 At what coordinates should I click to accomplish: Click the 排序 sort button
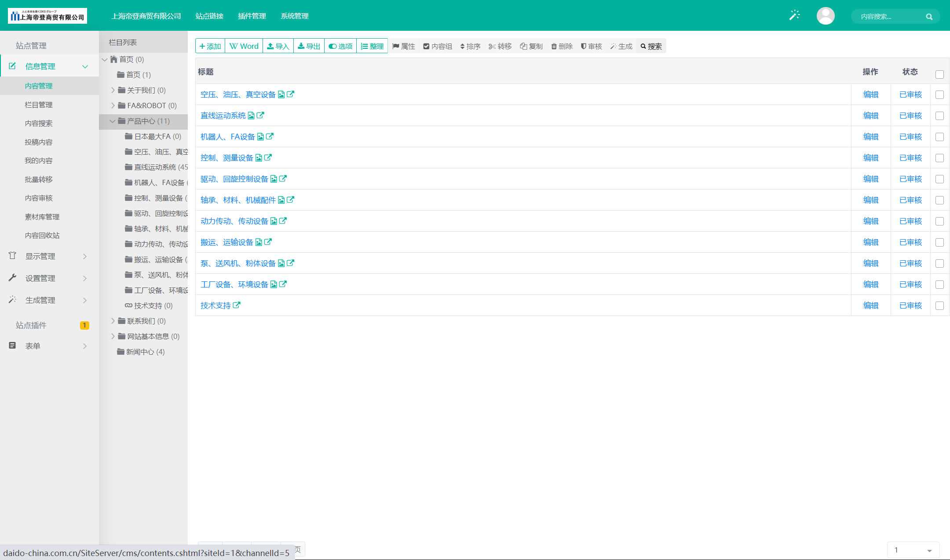tap(470, 46)
